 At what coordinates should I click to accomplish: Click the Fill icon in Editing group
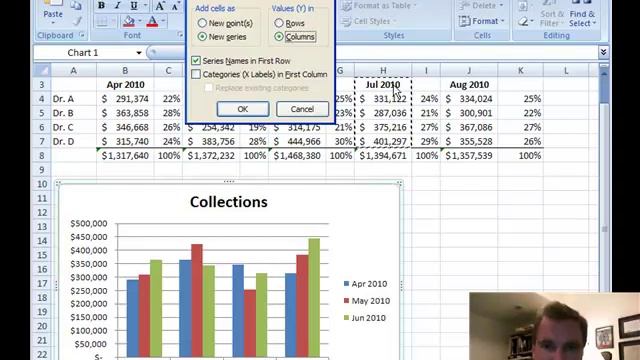point(523,5)
